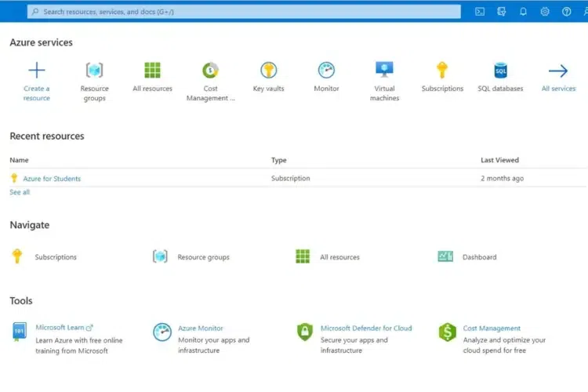Open SQL databases service
This screenshot has width=588, height=392.
tap(500, 78)
